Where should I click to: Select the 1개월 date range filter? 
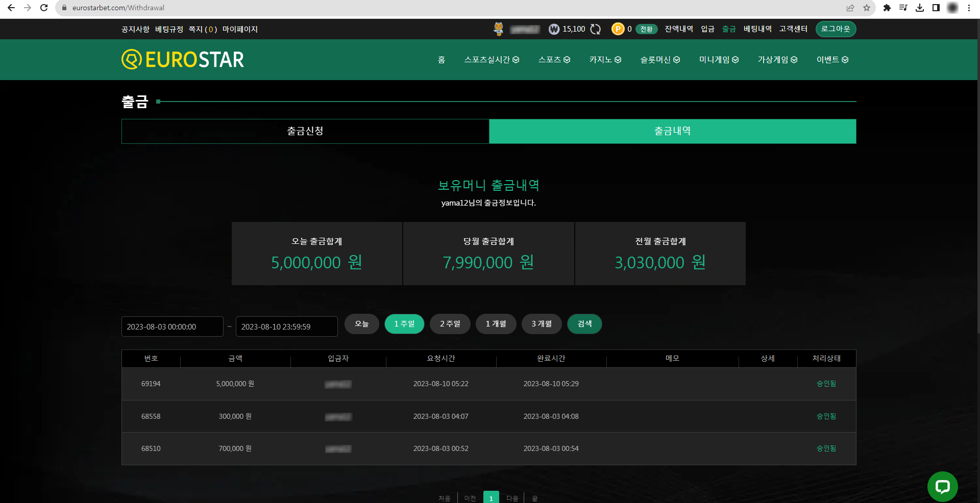(x=496, y=324)
